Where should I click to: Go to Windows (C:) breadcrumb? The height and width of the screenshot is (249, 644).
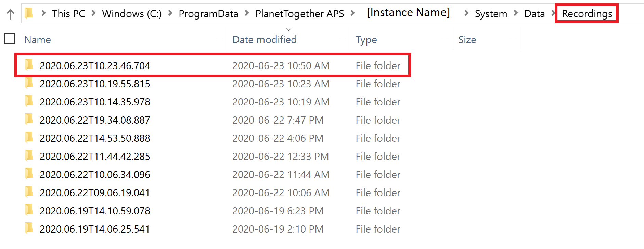132,14
